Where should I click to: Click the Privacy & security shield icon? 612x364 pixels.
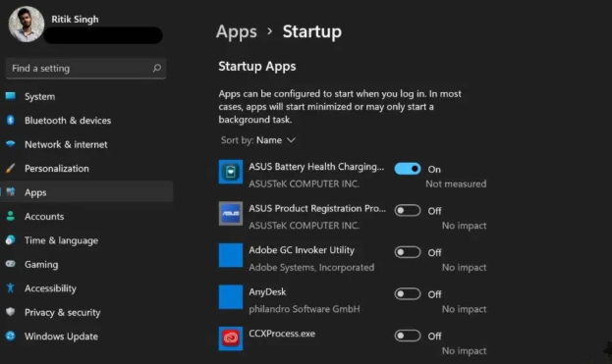11,312
